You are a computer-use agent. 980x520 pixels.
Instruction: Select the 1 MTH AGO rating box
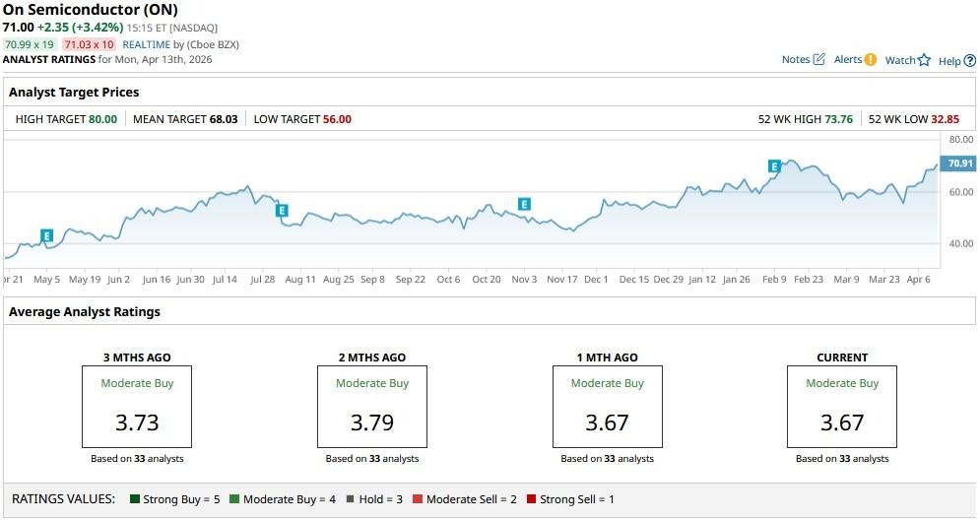[x=607, y=406]
